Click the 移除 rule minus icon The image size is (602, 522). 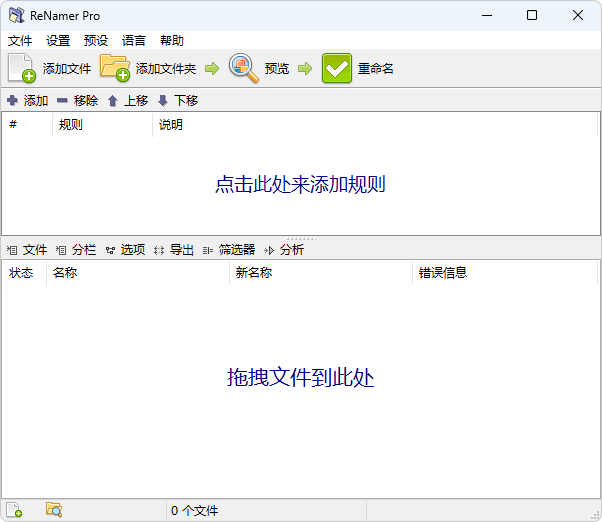pyautogui.click(x=62, y=101)
